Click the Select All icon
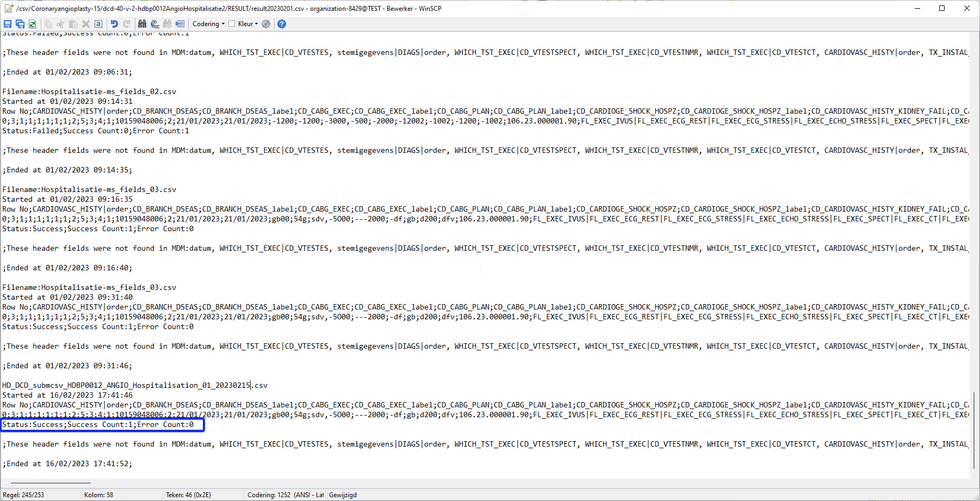 (x=98, y=24)
